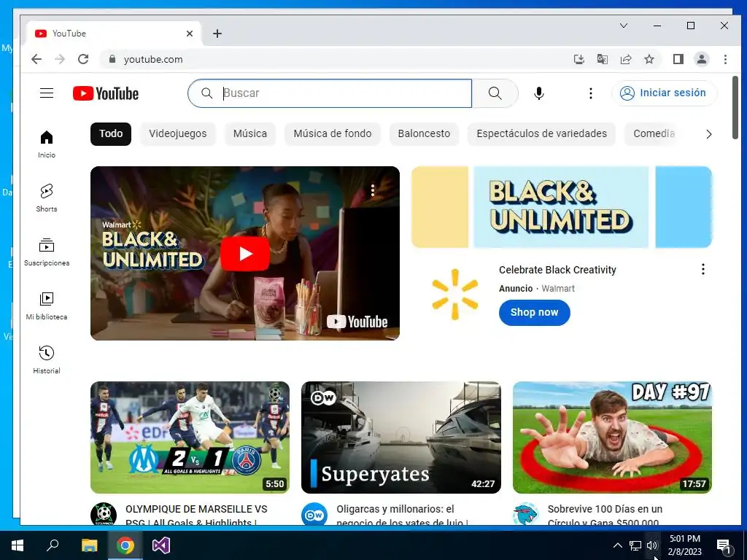Grab the page vertical scrollbar thumb
Screen dimensions: 747x560
click(x=735, y=108)
